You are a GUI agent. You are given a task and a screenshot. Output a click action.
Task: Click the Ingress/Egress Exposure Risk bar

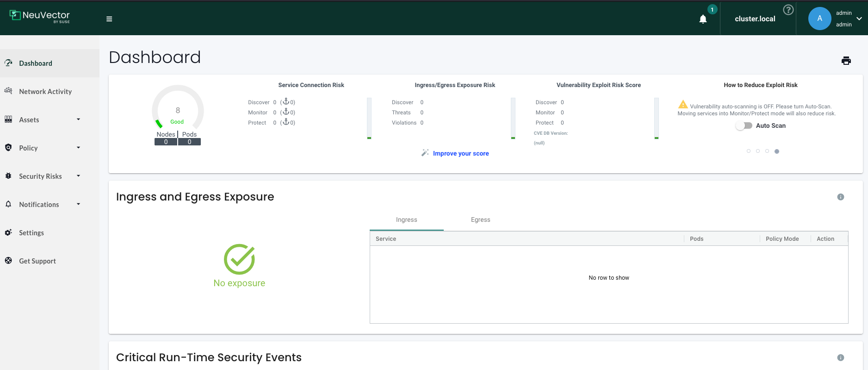tap(513, 119)
